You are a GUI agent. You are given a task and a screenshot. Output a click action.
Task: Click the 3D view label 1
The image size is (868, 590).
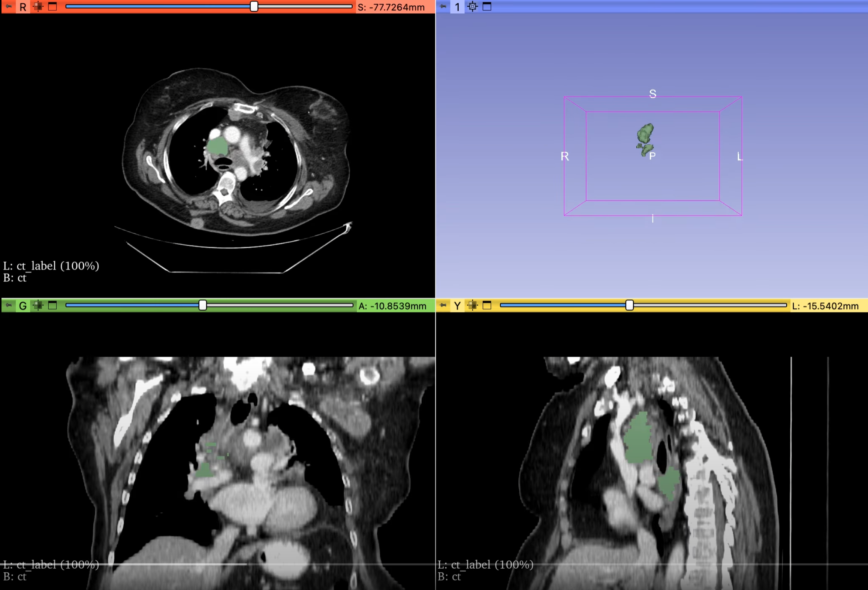coord(457,7)
